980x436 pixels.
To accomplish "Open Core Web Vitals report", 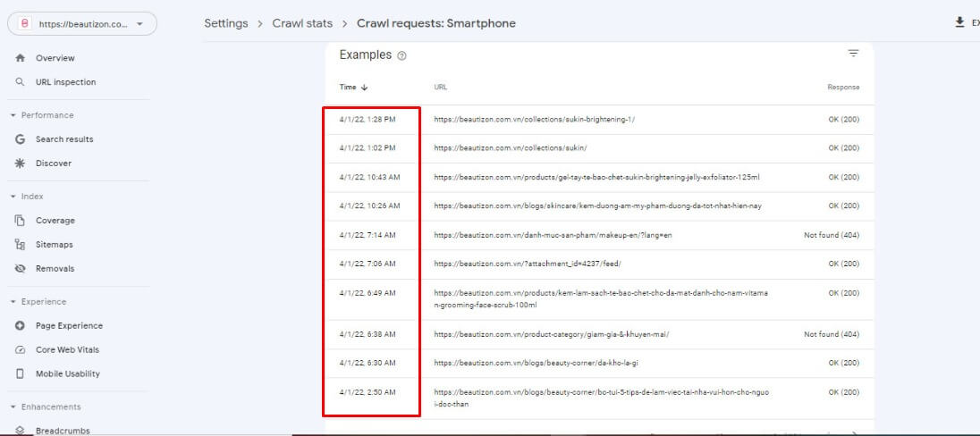I will click(67, 350).
